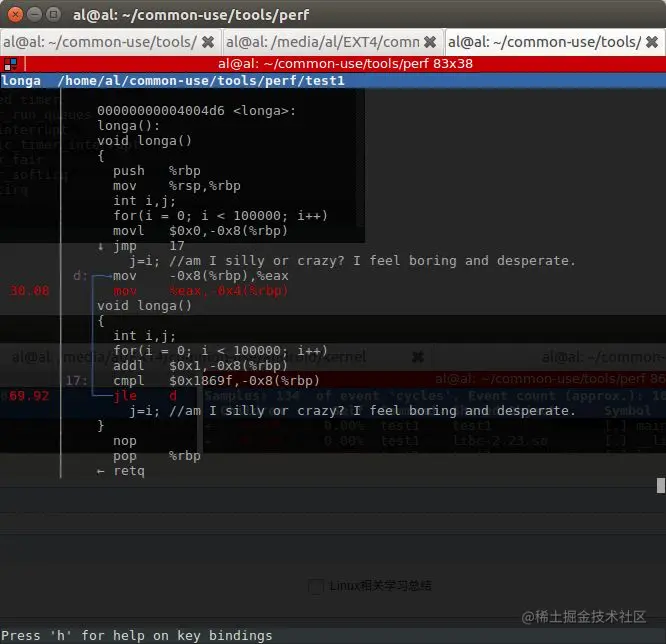666x644 pixels.
Task: Click the first 'for(i = 0; i < 100000; i++)' line
Action: click(220, 216)
